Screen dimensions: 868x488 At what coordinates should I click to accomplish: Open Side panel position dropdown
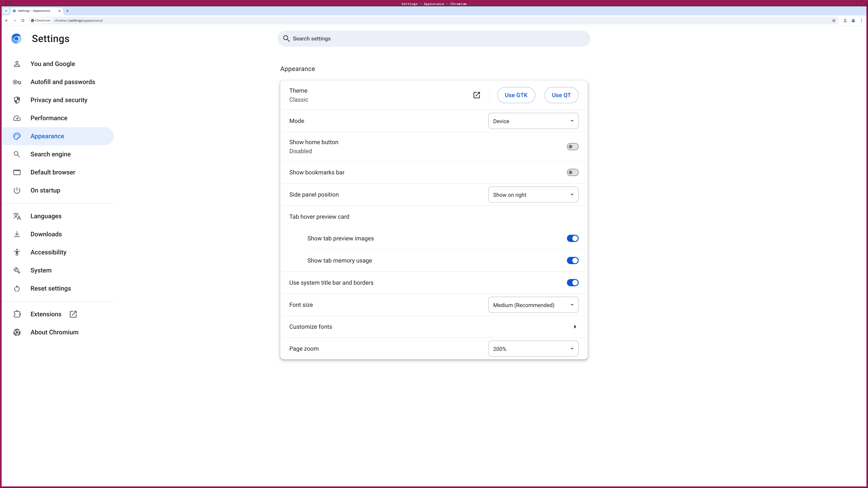coord(533,195)
